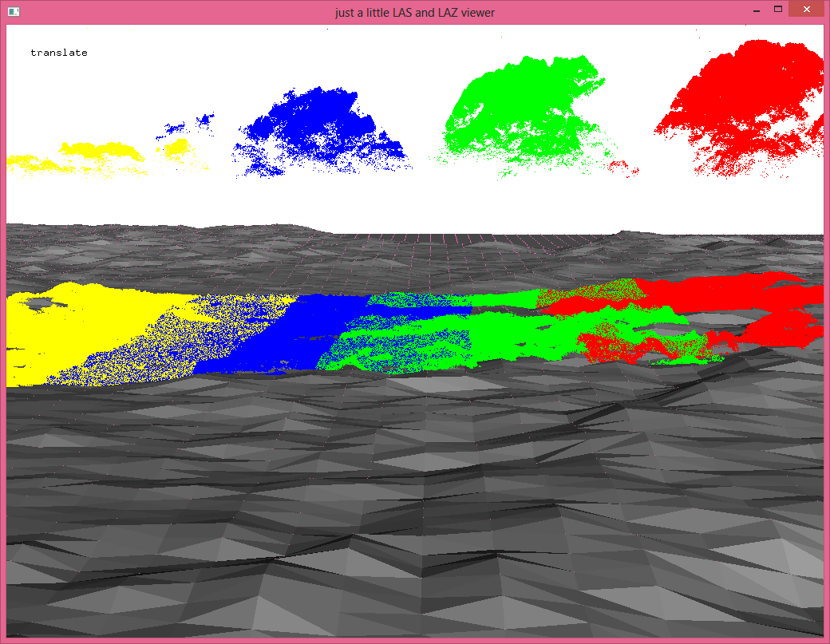Select the large blue point cloud in the sky
Screen dimensions: 830x644
[x=319, y=128]
